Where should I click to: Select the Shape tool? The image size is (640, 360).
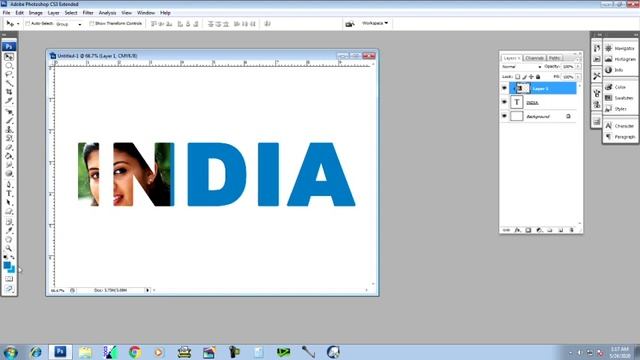coord(9,211)
